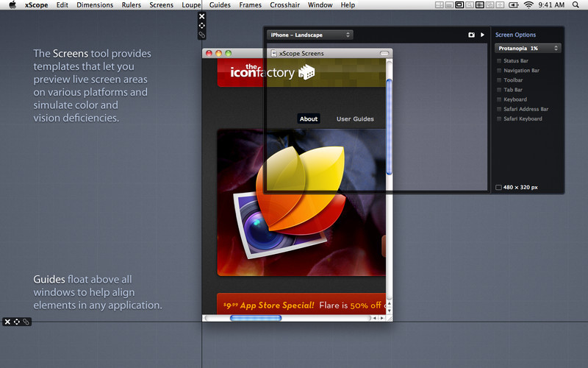Screen dimensions: 588x368
Task: Click the Loupe magnifier icon in menu bar
Action: 470,5
